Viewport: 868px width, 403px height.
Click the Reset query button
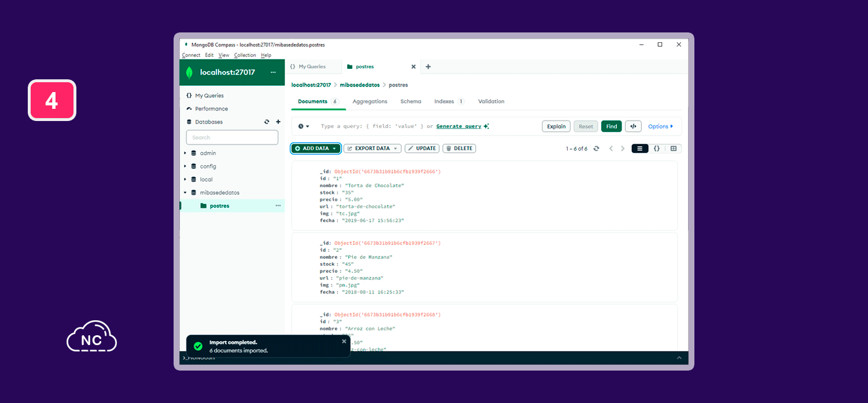586,126
